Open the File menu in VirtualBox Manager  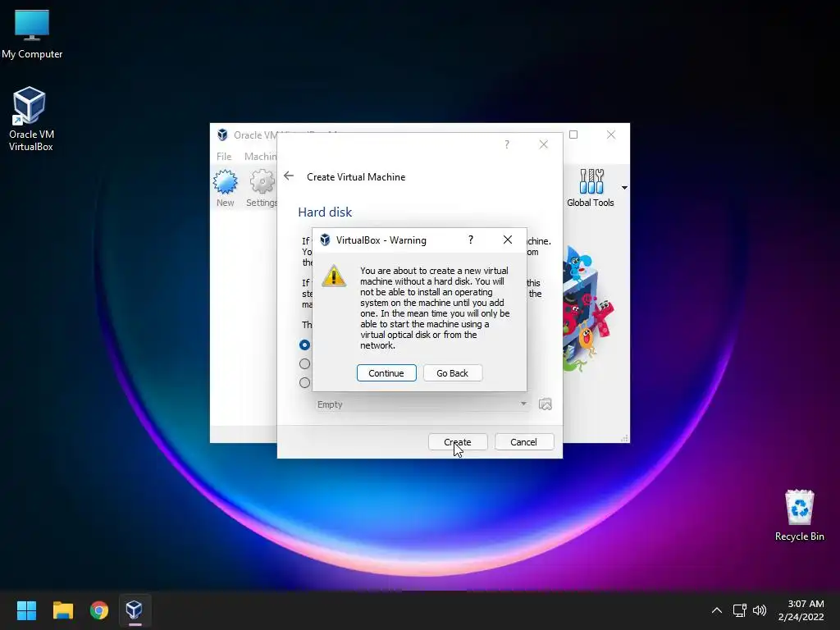[224, 157]
